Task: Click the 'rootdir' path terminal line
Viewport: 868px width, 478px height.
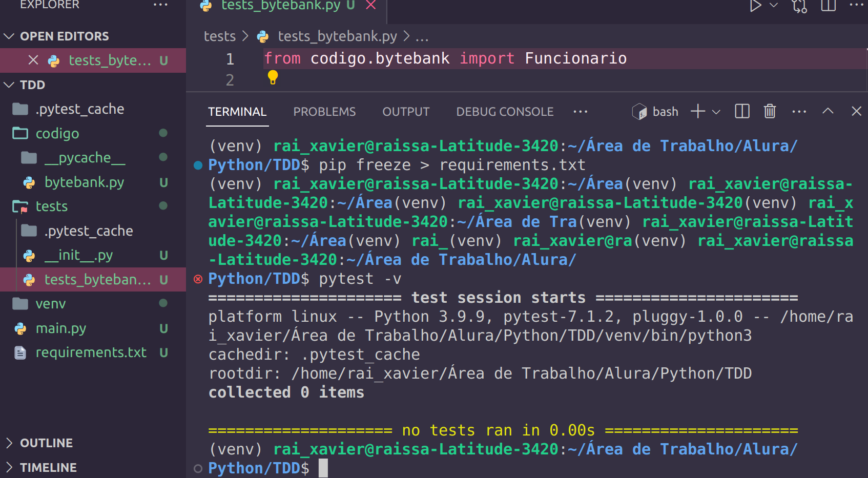Action: coord(480,373)
